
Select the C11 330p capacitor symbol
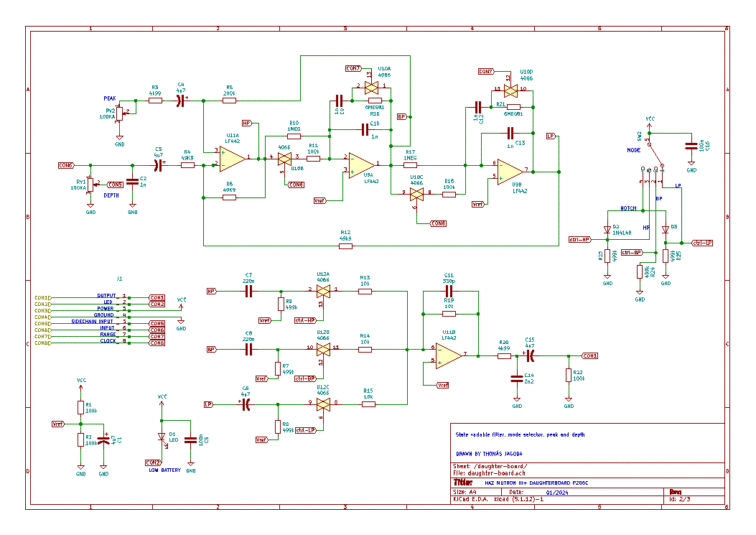(x=449, y=292)
